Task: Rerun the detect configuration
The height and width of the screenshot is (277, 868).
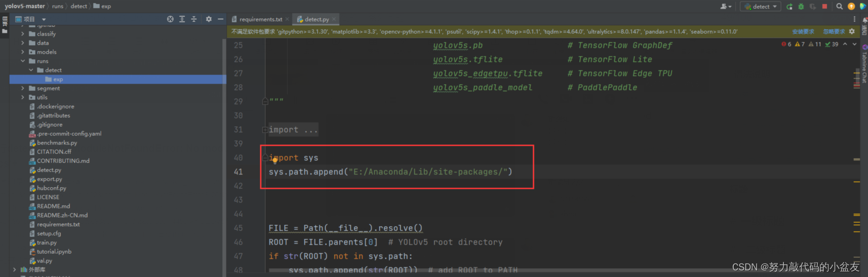Action: [x=790, y=7]
